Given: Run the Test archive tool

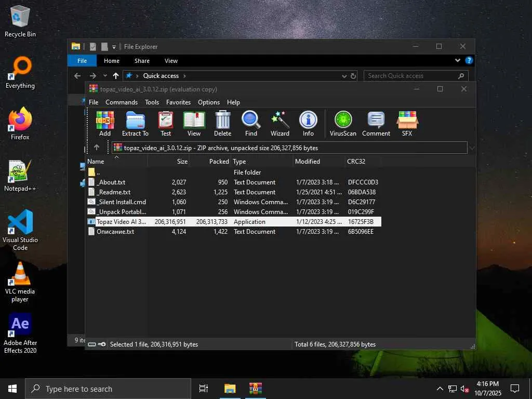Looking at the screenshot, I should (166, 124).
